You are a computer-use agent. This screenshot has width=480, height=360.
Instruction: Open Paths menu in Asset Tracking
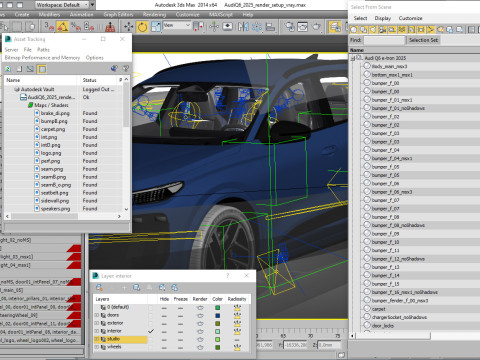point(43,50)
